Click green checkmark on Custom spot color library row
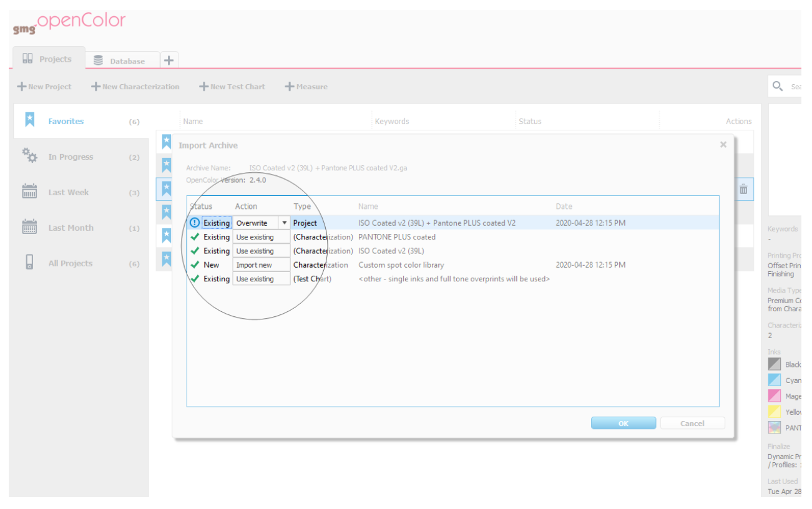Viewport: 812px width, 509px height. click(195, 265)
